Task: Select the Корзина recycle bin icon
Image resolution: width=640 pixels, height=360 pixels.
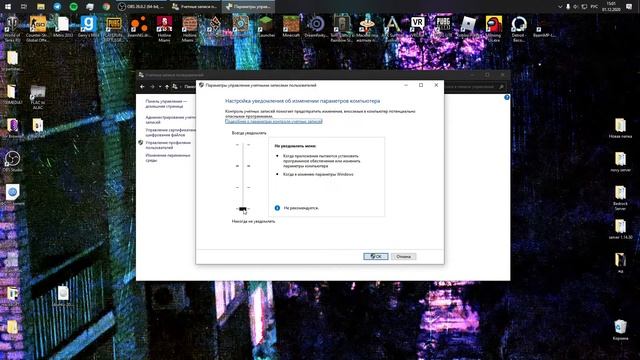Action: (620, 330)
